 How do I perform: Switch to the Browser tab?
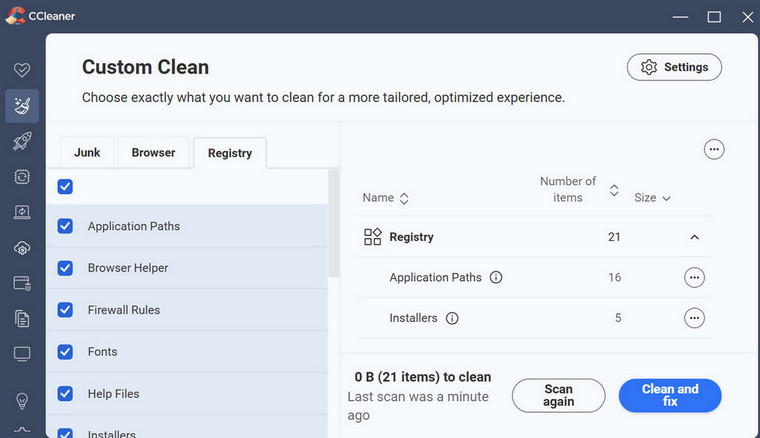[x=153, y=153]
